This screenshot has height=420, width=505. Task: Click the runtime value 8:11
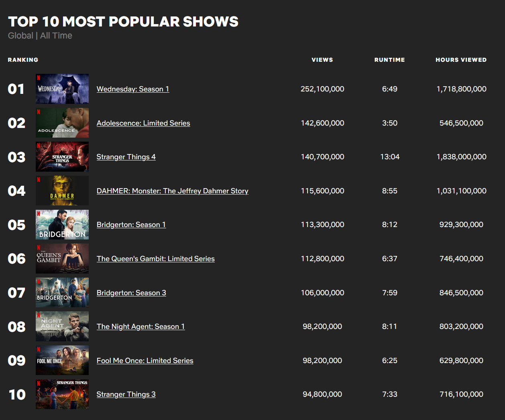click(389, 327)
